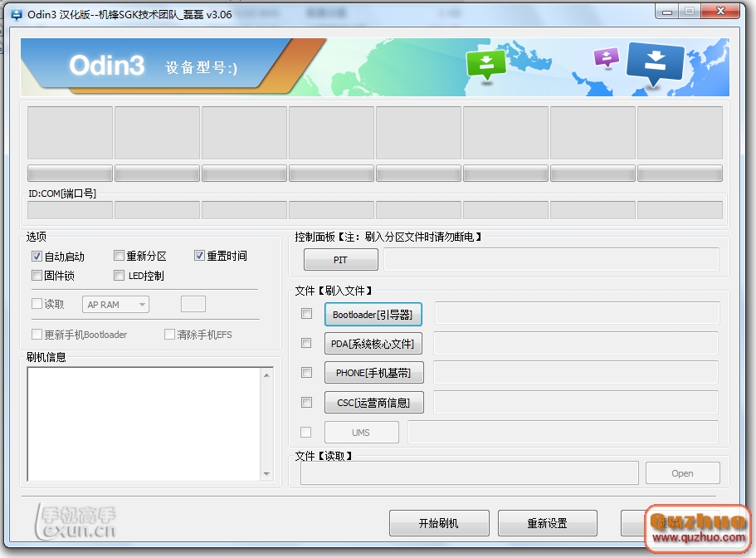Check the box next to UMS
This screenshot has height=558, width=756.
(305, 432)
